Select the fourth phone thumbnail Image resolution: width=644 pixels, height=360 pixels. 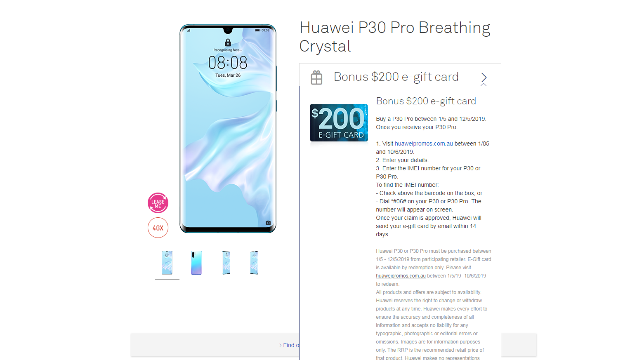pos(255,262)
